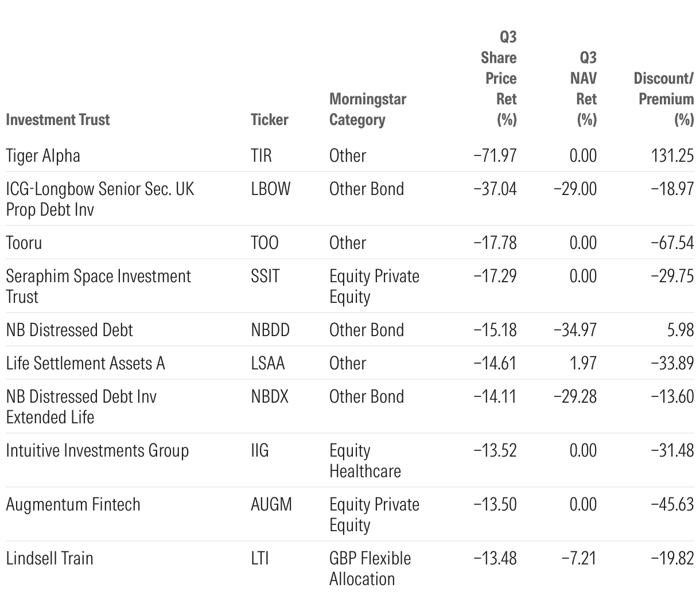
Task: Open Life Settlement Assets A
Action: point(85,363)
